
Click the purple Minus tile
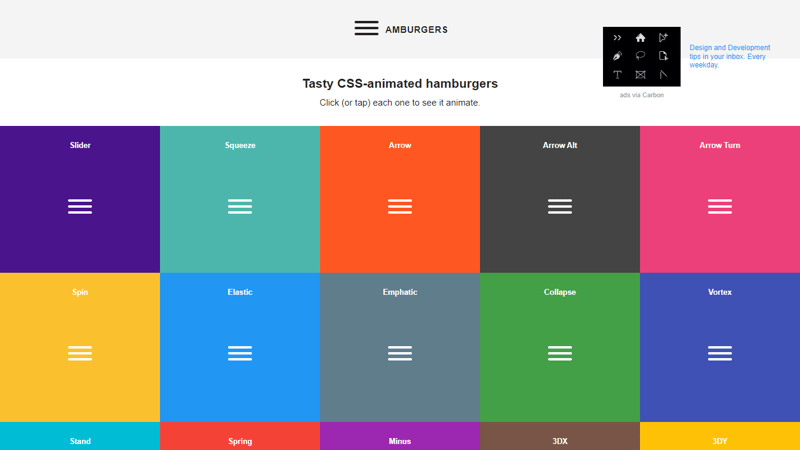(400, 437)
